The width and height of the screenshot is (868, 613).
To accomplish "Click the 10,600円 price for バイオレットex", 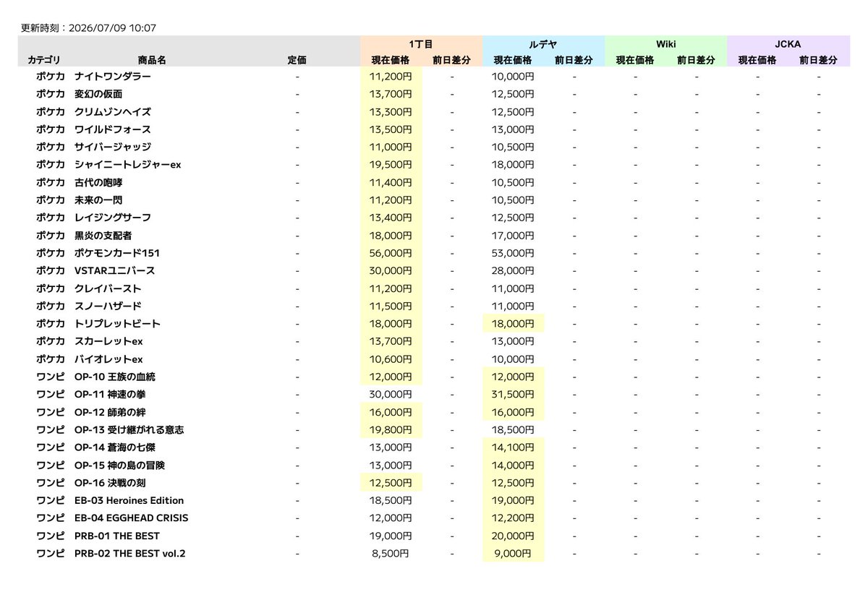I will pos(391,359).
